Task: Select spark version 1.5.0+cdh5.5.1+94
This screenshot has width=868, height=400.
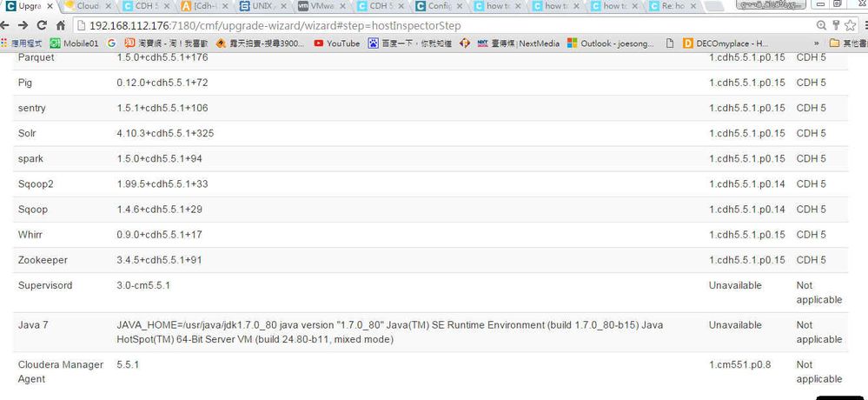Action: 159,158
